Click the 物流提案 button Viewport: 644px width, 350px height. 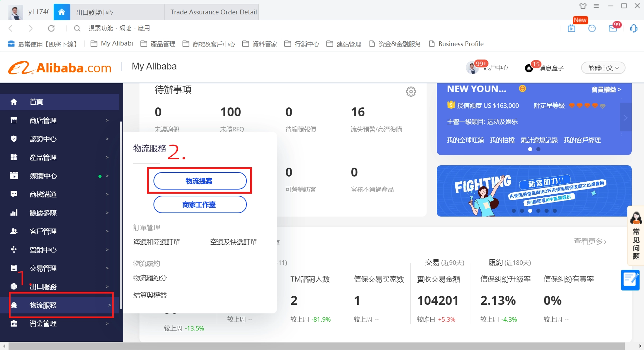(200, 181)
